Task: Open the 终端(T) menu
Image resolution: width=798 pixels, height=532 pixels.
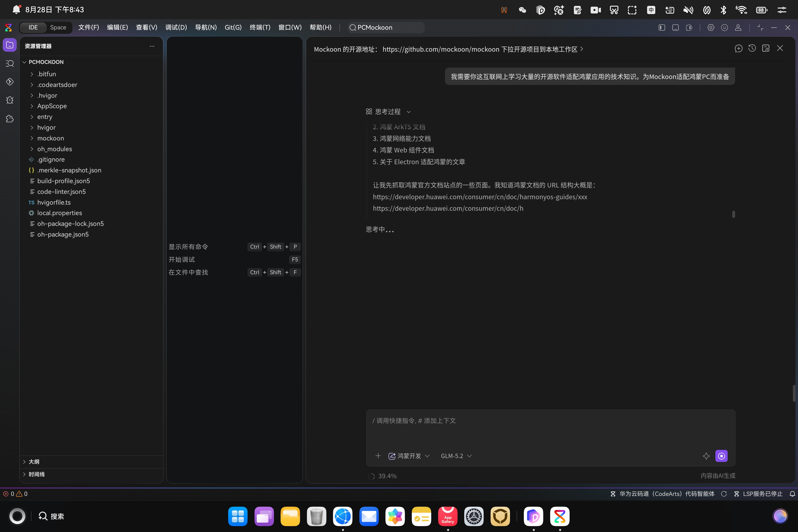Action: pos(260,27)
